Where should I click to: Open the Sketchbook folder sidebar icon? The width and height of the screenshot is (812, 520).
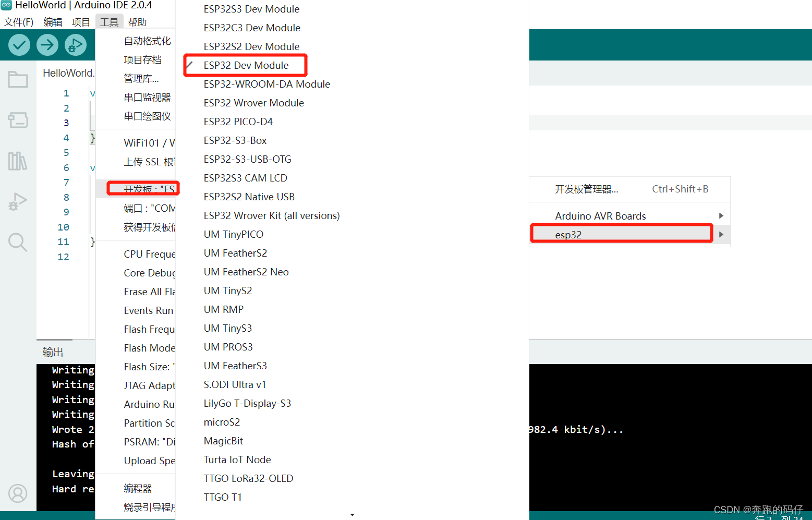[x=18, y=80]
